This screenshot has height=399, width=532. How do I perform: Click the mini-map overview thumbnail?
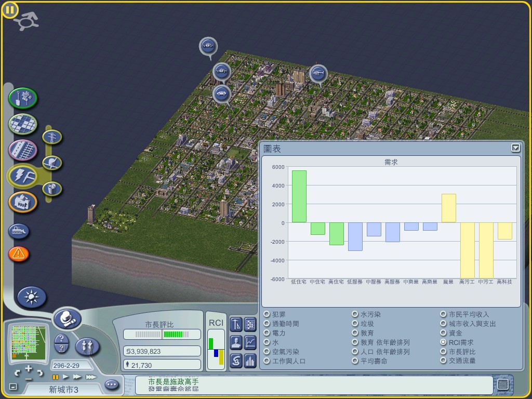pos(29,342)
